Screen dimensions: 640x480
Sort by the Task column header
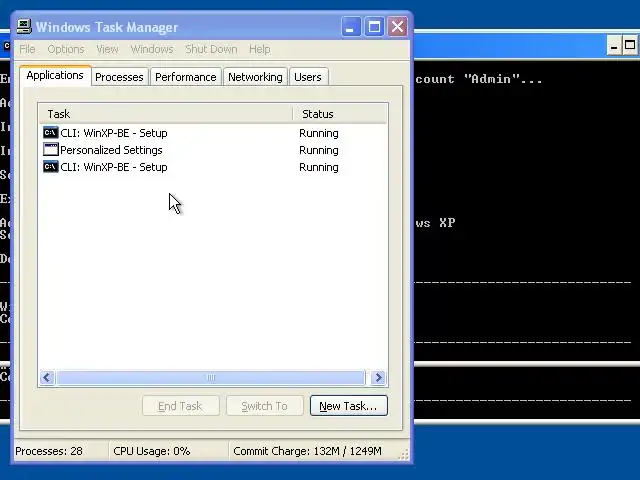(x=166, y=114)
